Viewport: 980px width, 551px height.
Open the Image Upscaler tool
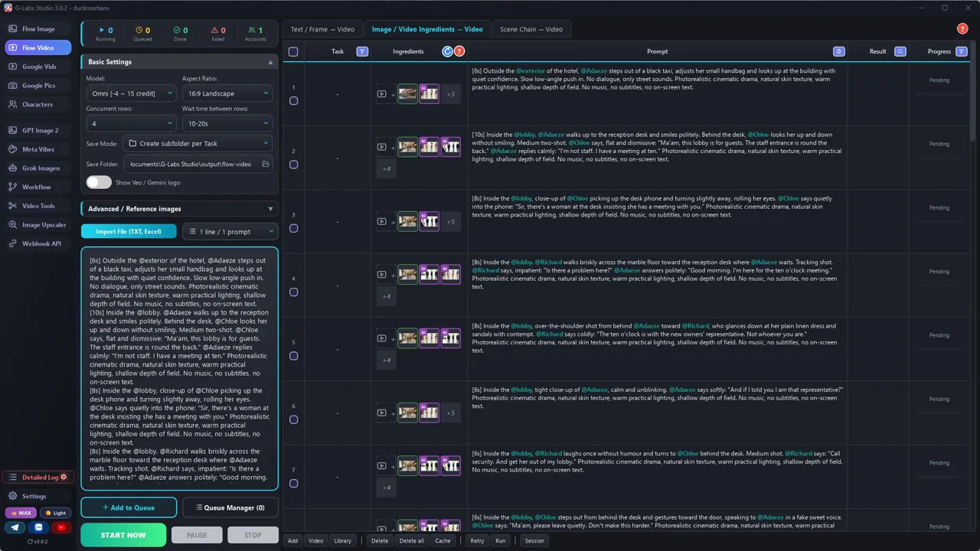(38, 225)
